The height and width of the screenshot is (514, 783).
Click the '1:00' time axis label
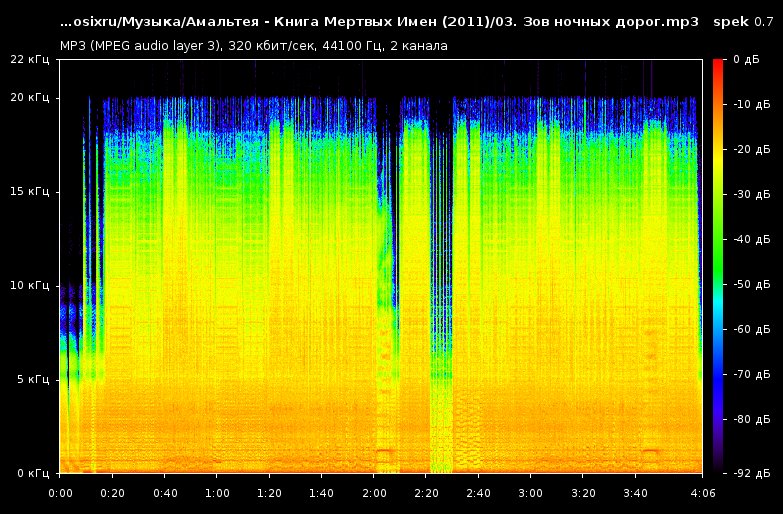(217, 494)
